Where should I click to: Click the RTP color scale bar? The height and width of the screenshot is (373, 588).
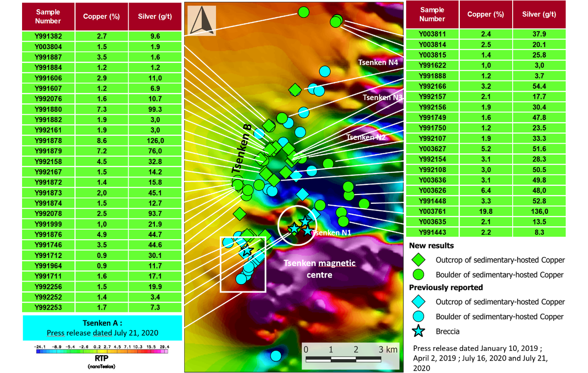click(x=102, y=351)
